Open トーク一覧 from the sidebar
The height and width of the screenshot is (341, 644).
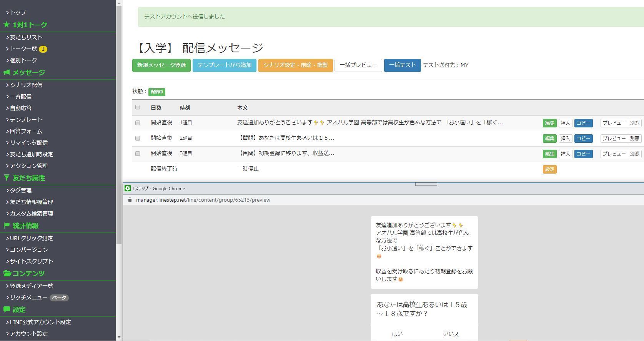pyautogui.click(x=23, y=49)
